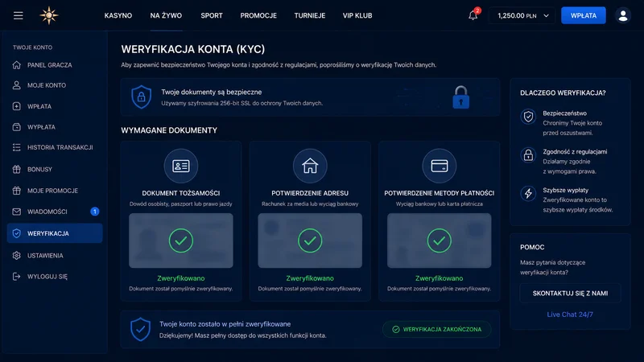
Task: Click the house icon for Potwierdzenie Adresu
Action: tap(310, 166)
